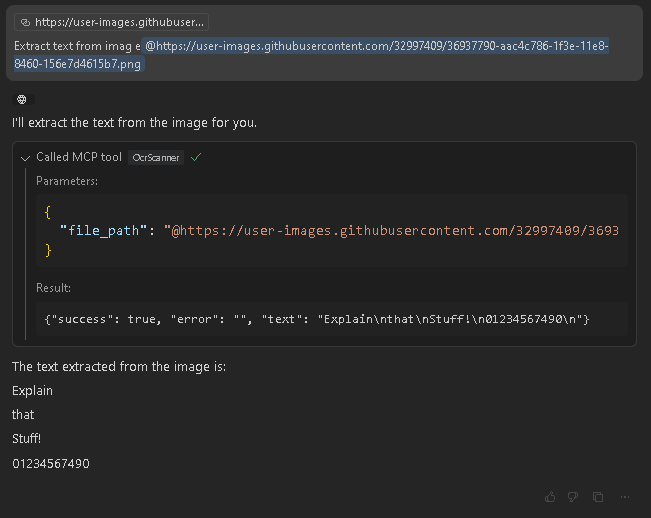651x518 pixels.
Task: Click the highlighted githubusercontent image link
Action: 311,55
